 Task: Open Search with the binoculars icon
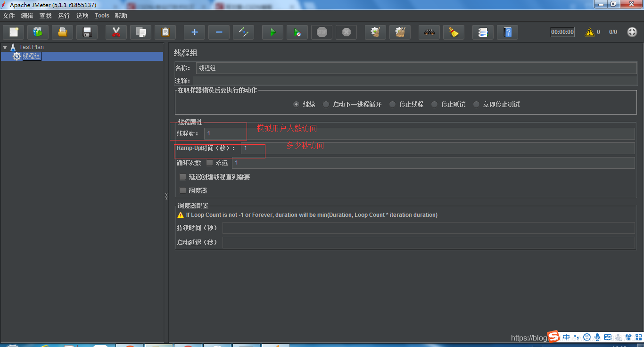pos(429,32)
